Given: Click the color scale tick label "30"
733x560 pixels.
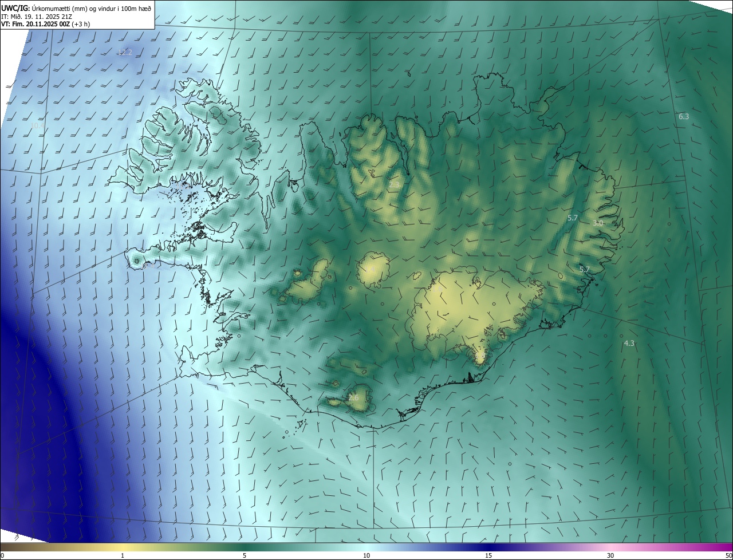Looking at the screenshot, I should [x=610, y=556].
